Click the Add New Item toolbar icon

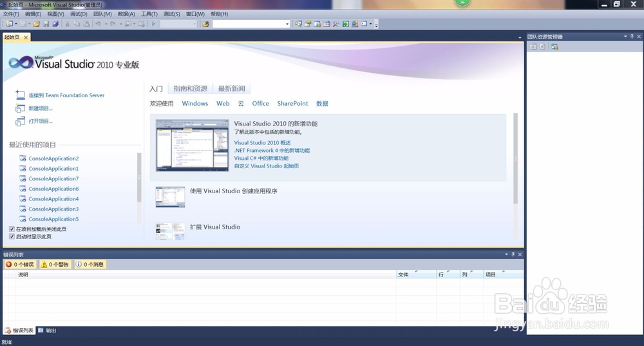23,24
